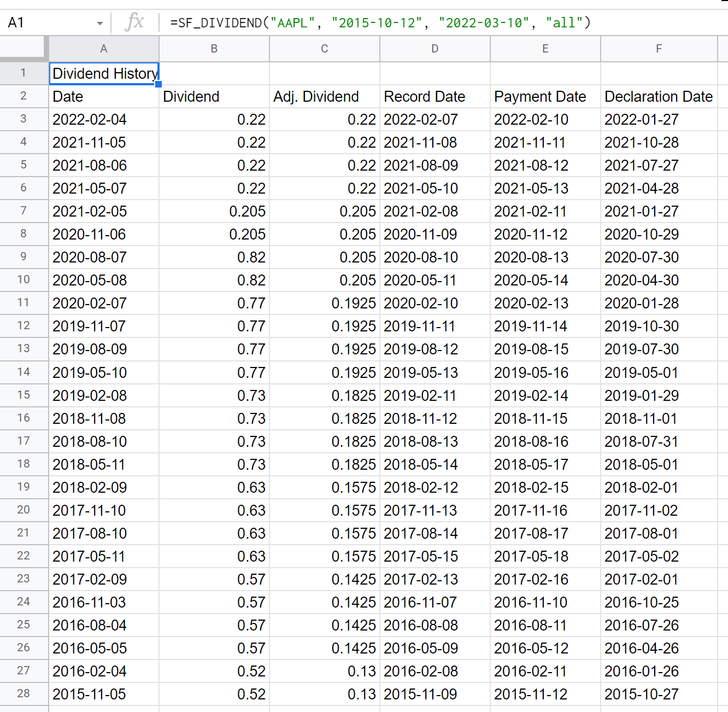This screenshot has height=712, width=728.
Task: Select record date 2020-05-11
Action: (x=435, y=280)
